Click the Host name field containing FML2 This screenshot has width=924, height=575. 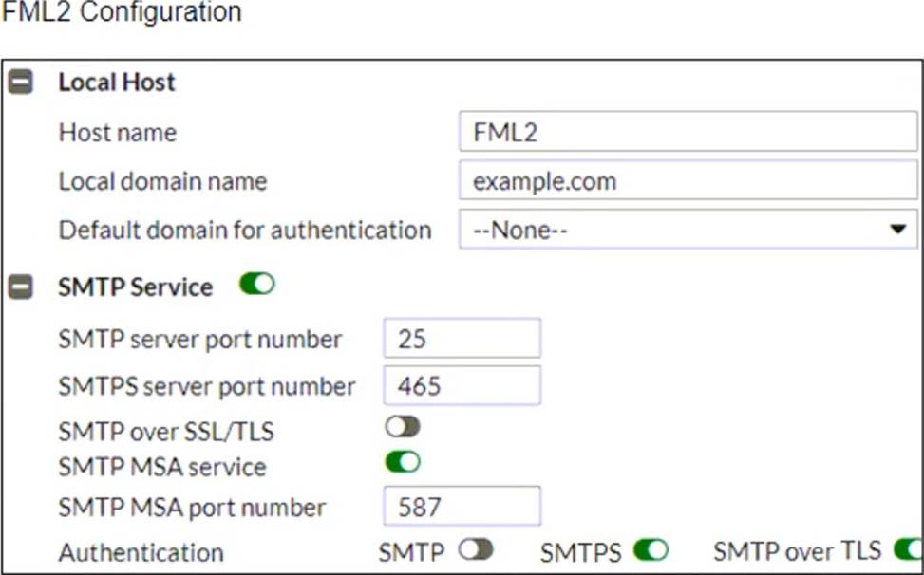pyautogui.click(x=688, y=132)
